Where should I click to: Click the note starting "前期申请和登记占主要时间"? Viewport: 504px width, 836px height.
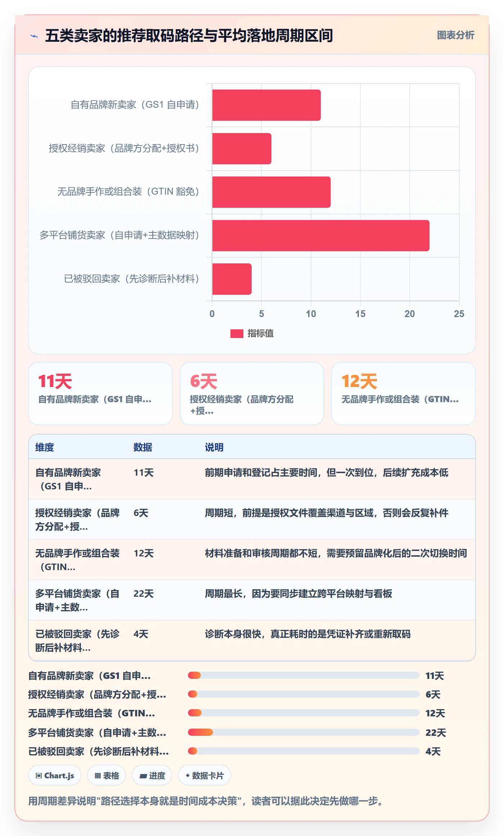[x=327, y=472]
